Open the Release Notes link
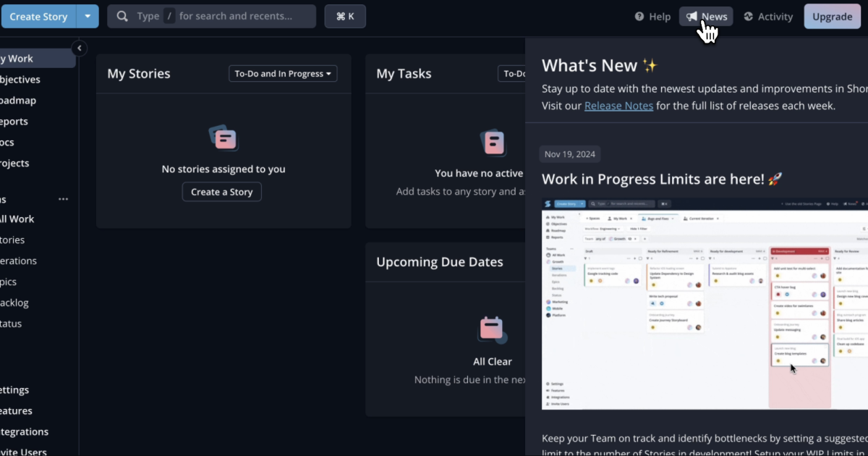868x456 pixels. point(618,105)
